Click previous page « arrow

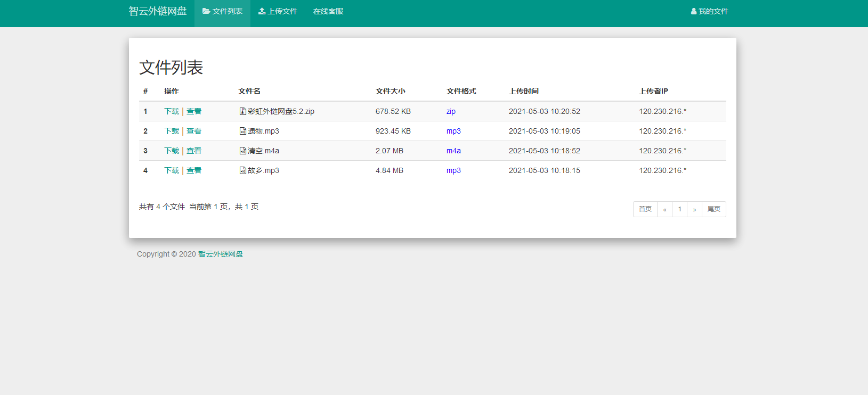point(664,209)
